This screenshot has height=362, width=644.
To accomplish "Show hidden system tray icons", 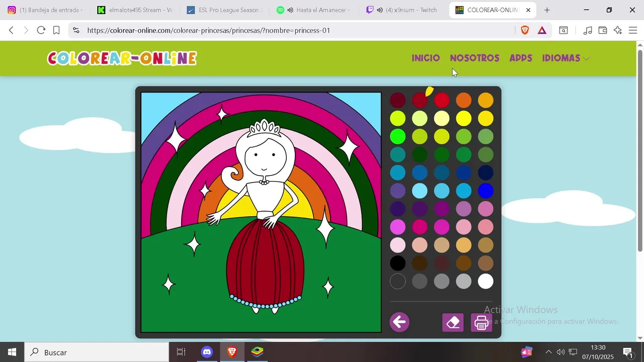I will pos(548,352).
